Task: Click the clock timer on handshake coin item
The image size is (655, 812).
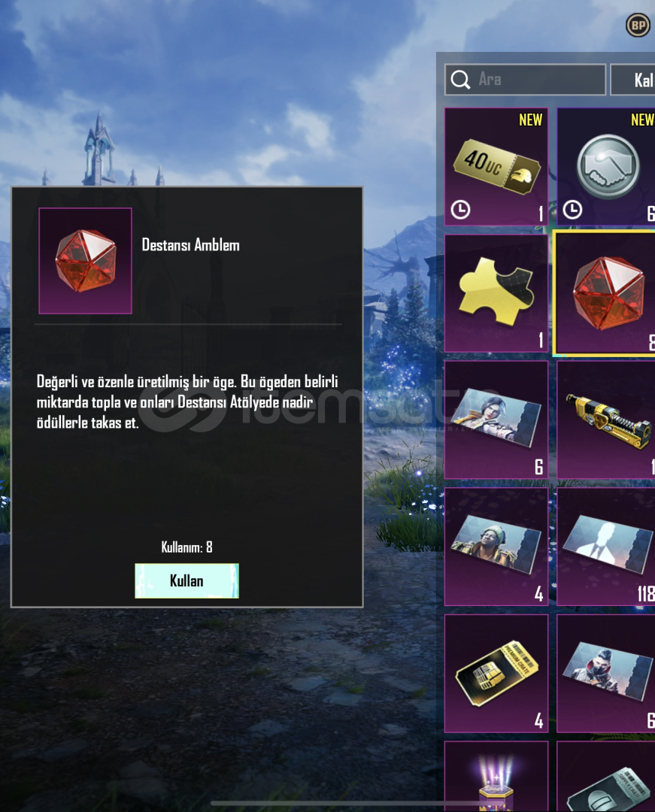Action: (x=572, y=211)
